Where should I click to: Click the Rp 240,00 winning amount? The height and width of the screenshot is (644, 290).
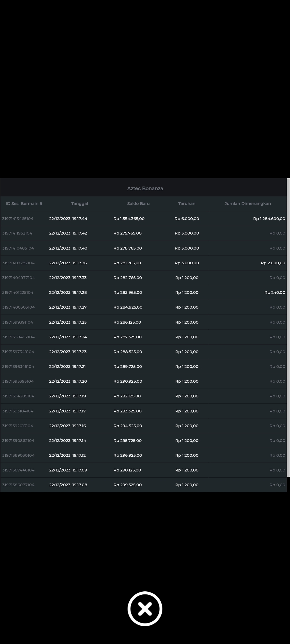pyautogui.click(x=275, y=292)
